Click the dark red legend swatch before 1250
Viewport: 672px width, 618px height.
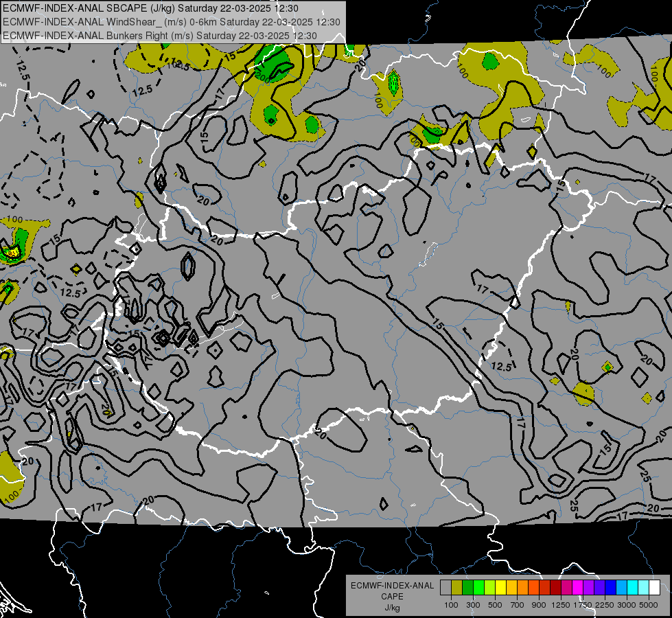pos(556,587)
